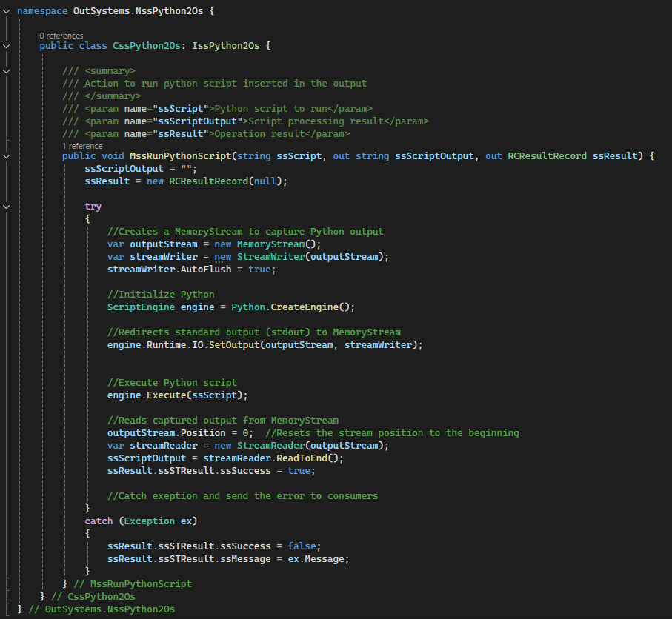Open the "0 references" CodeLens link

point(61,36)
